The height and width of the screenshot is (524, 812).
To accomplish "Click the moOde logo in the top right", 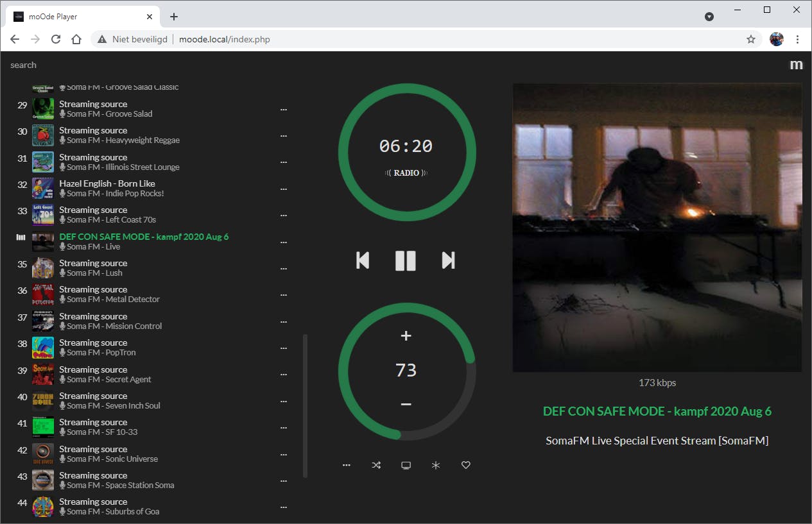I will point(796,64).
